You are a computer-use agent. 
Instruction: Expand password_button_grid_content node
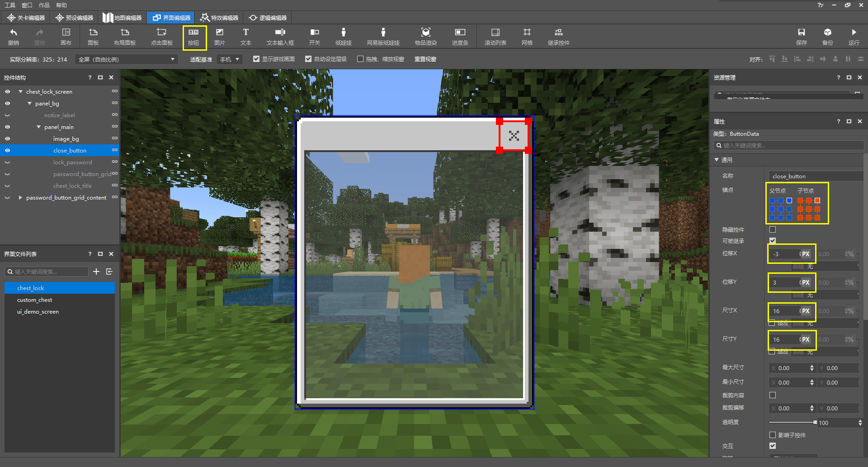(x=20, y=197)
